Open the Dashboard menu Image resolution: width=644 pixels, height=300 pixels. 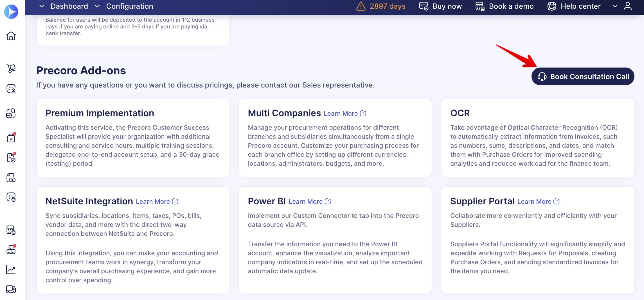pos(69,6)
